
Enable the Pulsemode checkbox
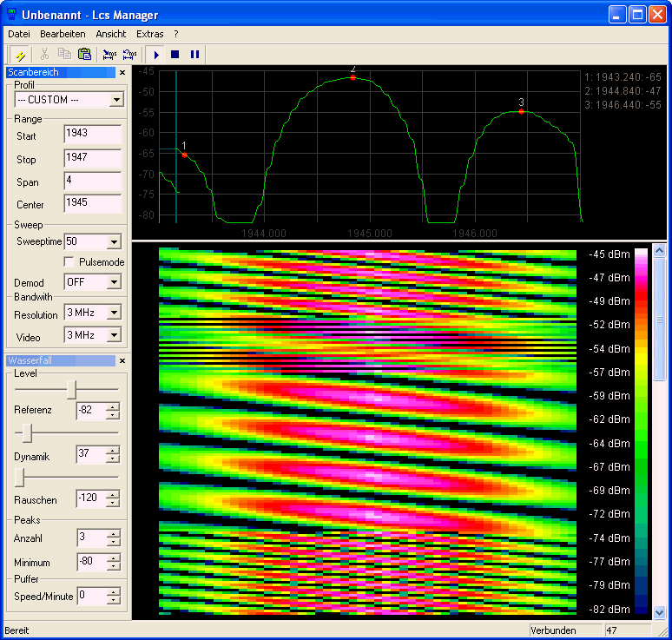pyautogui.click(x=70, y=262)
